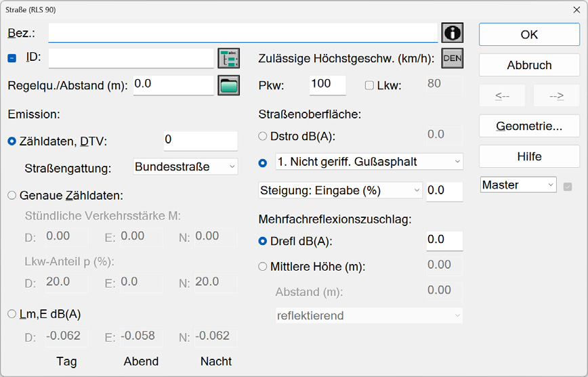Click the Steigung percentage value field
Screen dimensions: 588x377
point(445,192)
